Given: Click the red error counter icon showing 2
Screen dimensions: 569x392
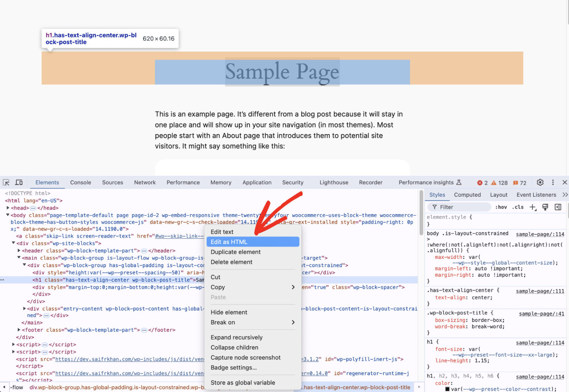Looking at the screenshot, I should (480, 182).
